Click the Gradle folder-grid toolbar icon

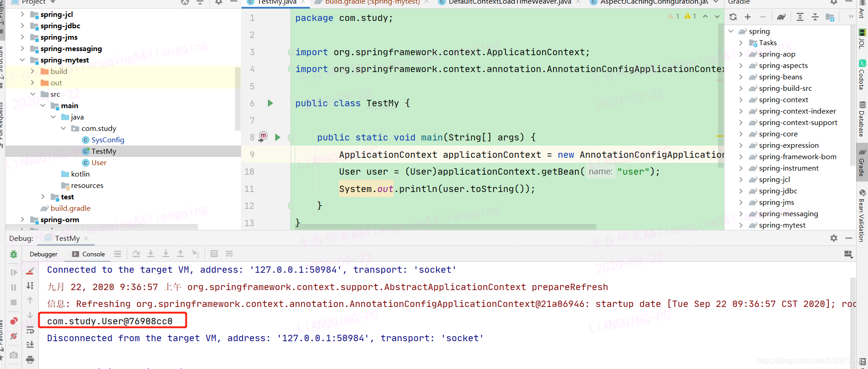coord(830,17)
